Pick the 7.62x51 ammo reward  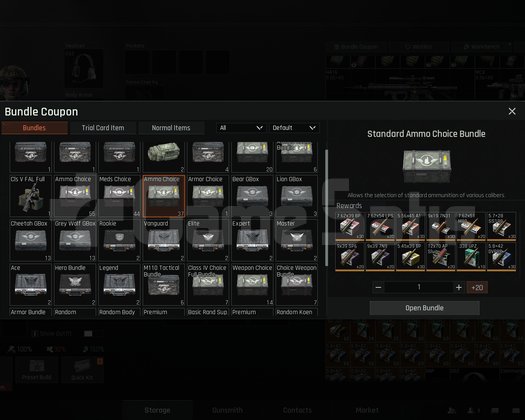click(x=471, y=226)
